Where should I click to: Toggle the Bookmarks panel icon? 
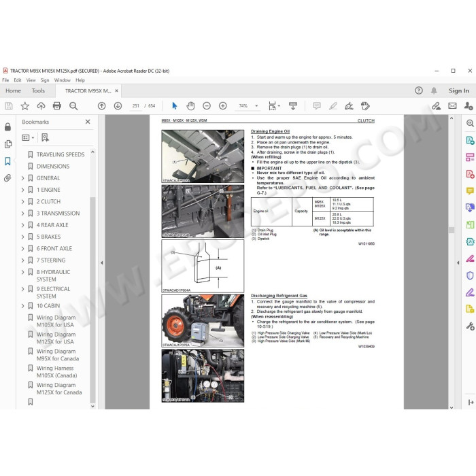click(x=8, y=161)
